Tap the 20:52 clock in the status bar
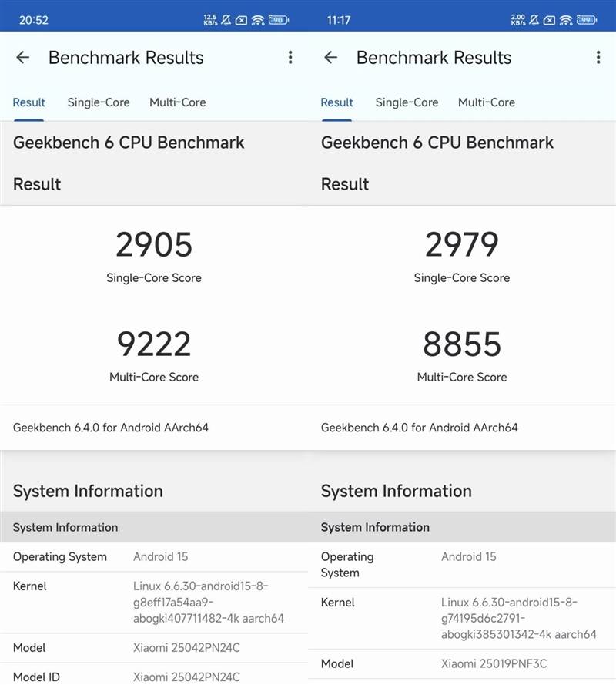 (34, 20)
